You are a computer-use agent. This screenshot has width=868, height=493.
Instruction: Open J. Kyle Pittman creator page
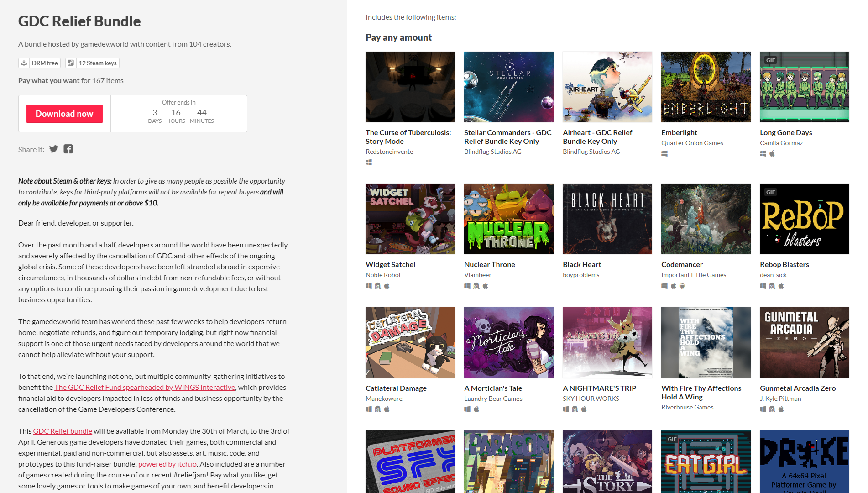780,399
